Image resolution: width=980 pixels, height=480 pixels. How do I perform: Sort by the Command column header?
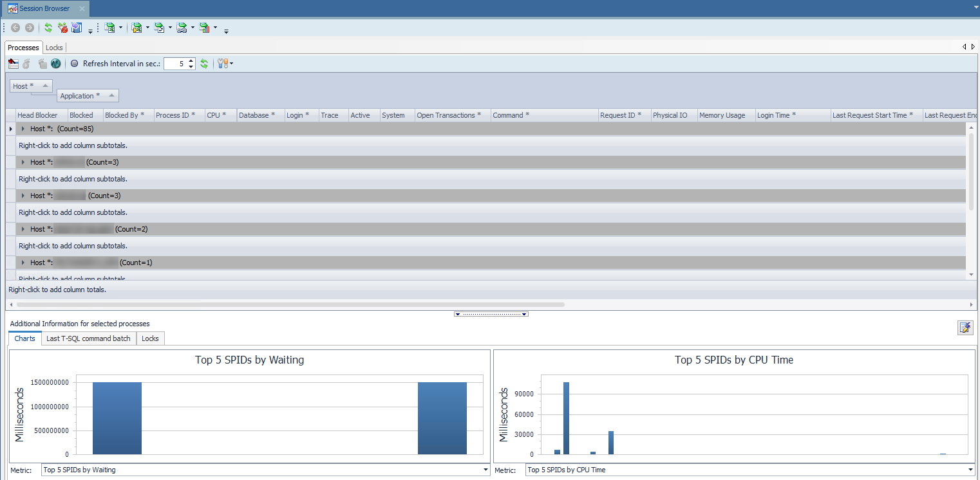pos(545,115)
